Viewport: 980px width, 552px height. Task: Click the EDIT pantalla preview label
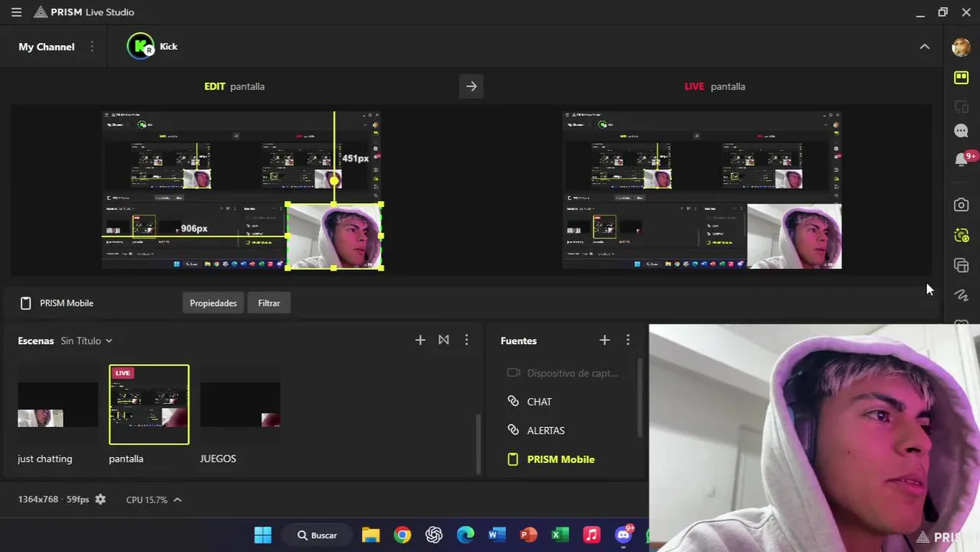click(234, 87)
